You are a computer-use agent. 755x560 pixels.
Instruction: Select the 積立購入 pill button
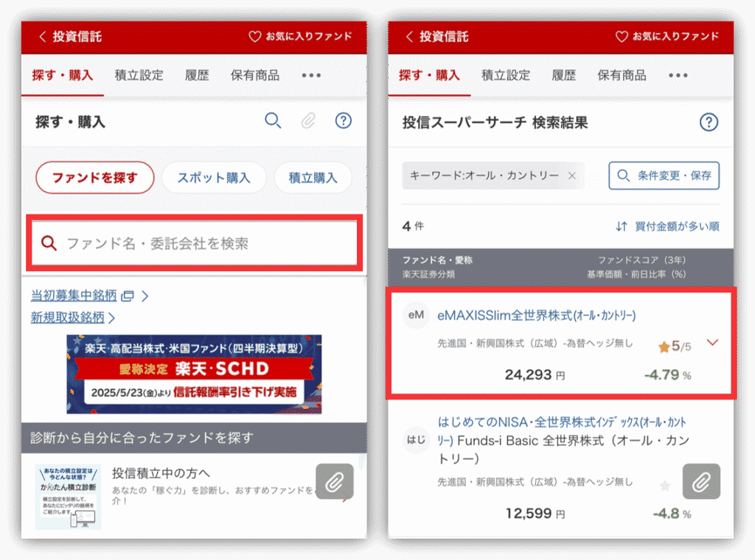pos(313,178)
